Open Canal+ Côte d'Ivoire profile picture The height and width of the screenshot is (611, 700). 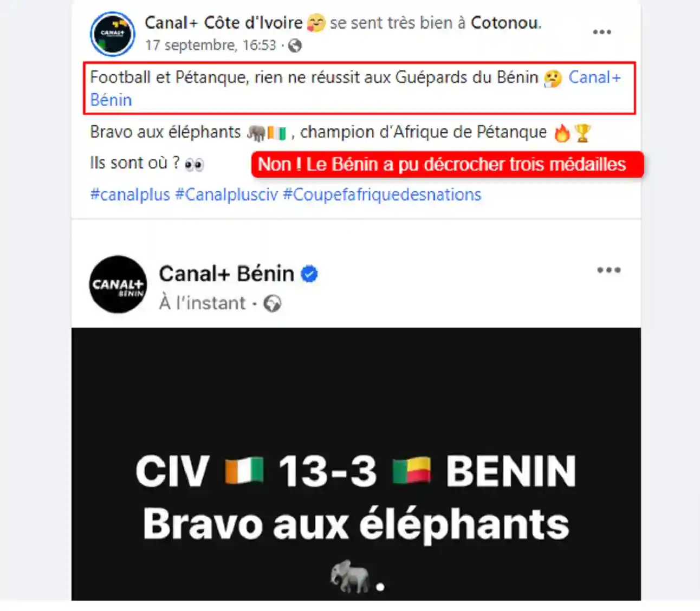112,34
